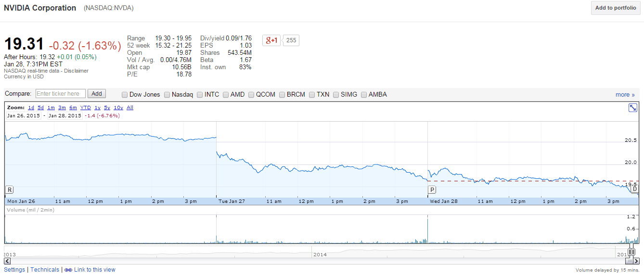This screenshot has height=276, width=644.
Task: Click the right range handle on the overview timeline
Action: [632, 251]
